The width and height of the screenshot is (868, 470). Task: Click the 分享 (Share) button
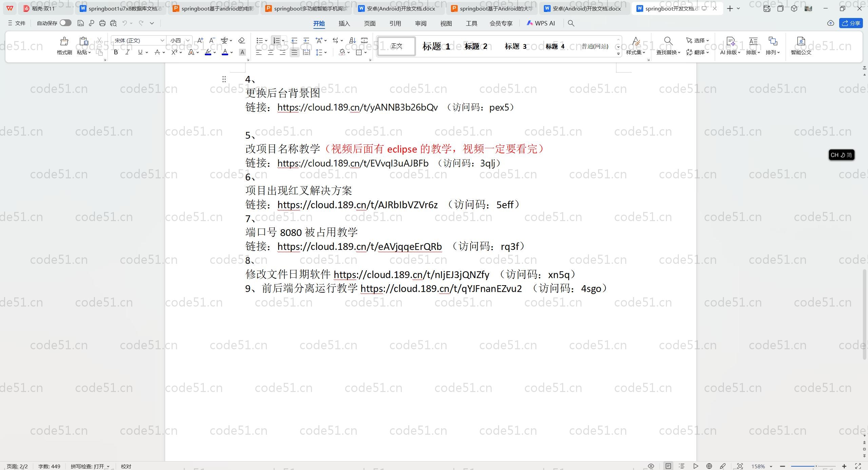point(851,23)
